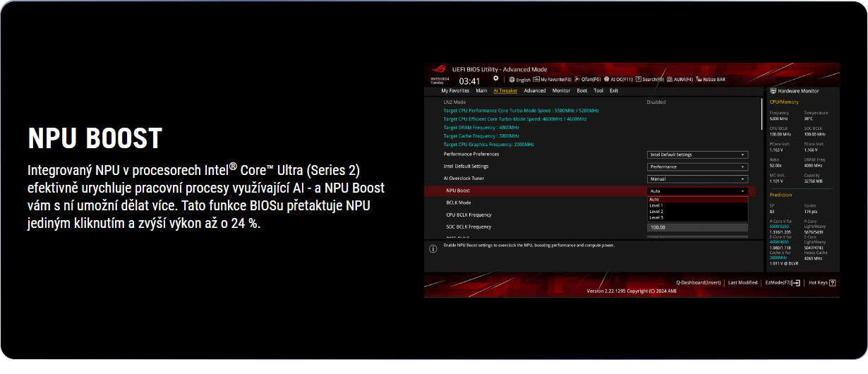This screenshot has height=374, width=868.
Task: Select the Ai Overclock Tuner label
Action: 463,179
